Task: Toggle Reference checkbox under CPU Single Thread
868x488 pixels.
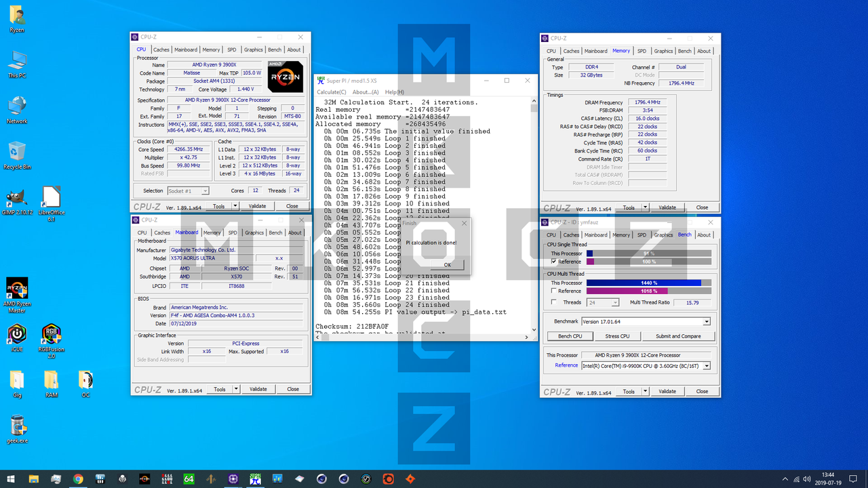Action: [x=554, y=262]
